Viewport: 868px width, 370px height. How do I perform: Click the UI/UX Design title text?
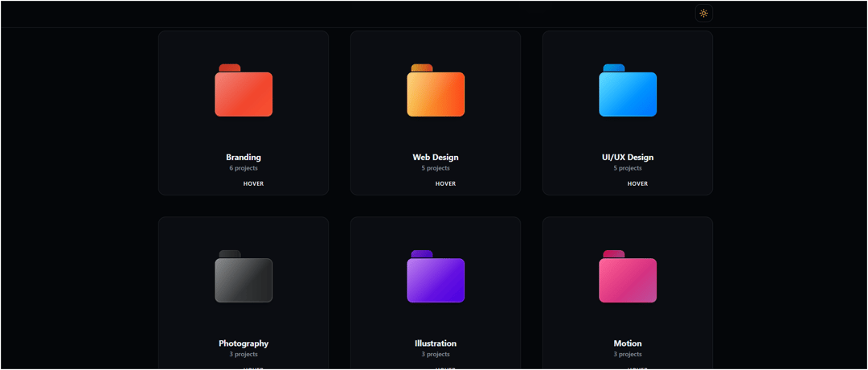(628, 158)
